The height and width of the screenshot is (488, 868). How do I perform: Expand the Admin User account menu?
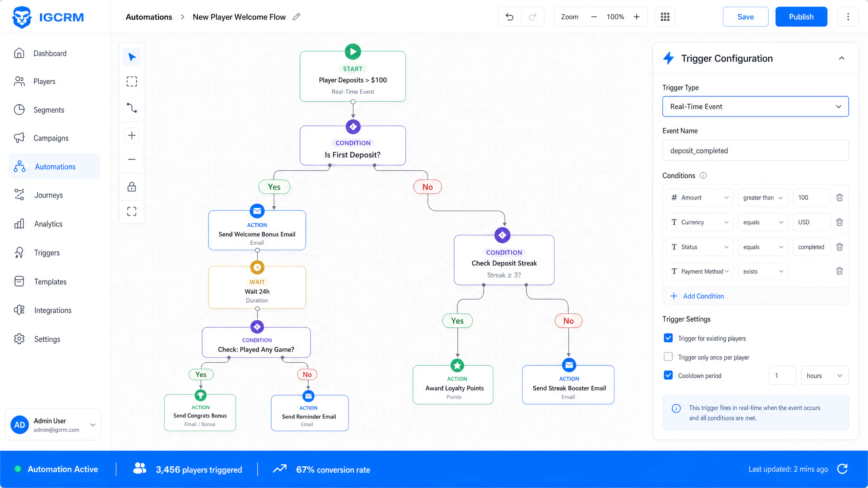(x=93, y=425)
